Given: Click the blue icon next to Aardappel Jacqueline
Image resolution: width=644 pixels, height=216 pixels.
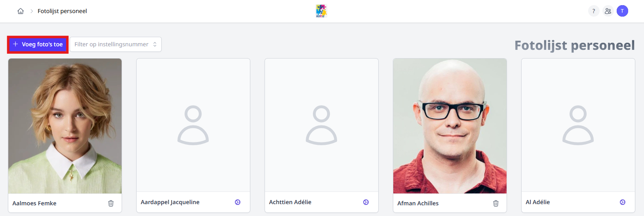Looking at the screenshot, I should coord(238,202).
